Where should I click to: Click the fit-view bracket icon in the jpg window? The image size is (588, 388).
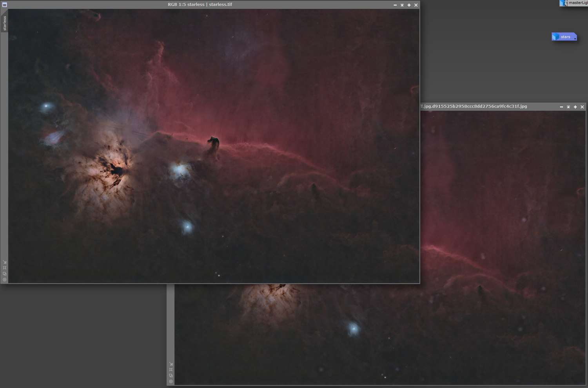pyautogui.click(x=171, y=370)
